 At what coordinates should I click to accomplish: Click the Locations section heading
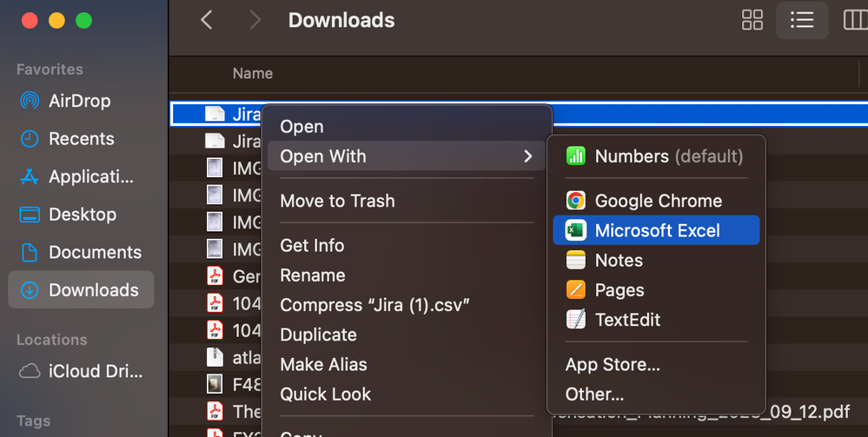[52, 340]
